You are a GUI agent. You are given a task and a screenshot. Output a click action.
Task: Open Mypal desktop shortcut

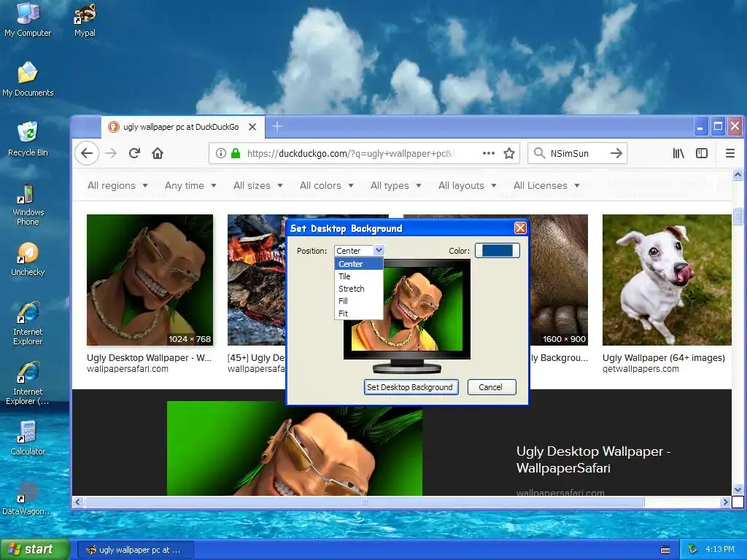click(85, 20)
